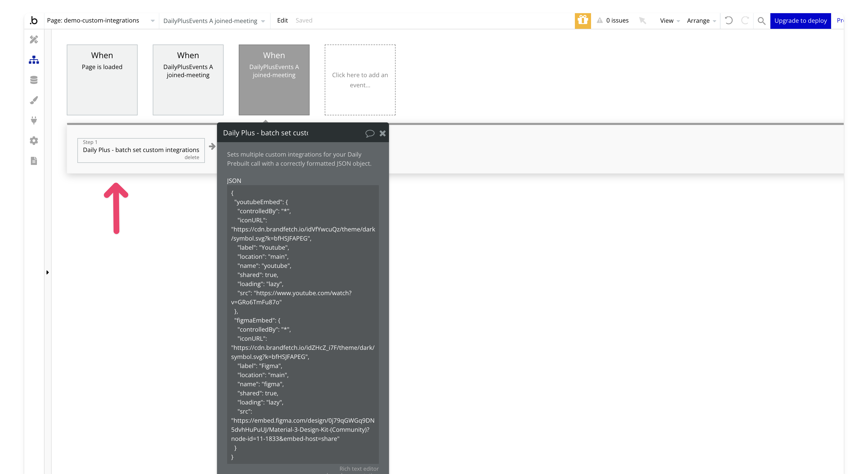
Task: Open the View menu
Action: click(669, 20)
